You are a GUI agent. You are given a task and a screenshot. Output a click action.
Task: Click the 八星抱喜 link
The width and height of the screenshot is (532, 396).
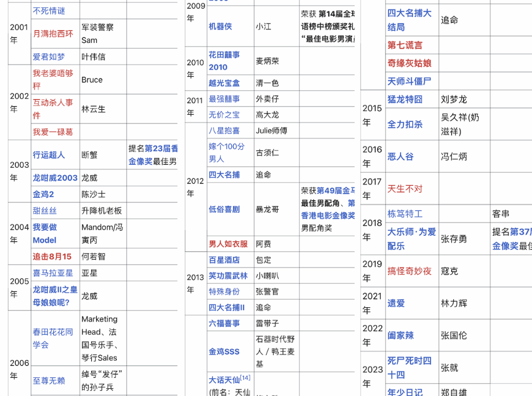(224, 130)
